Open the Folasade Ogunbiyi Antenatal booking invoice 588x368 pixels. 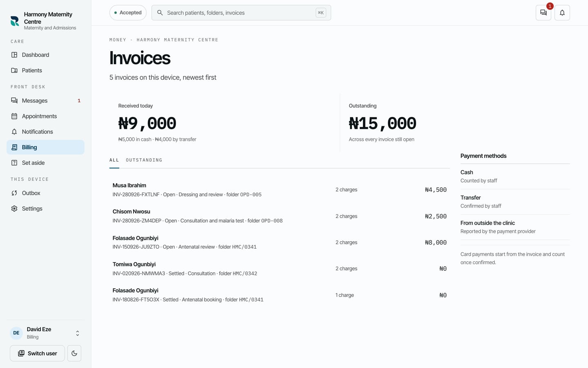coord(280,295)
